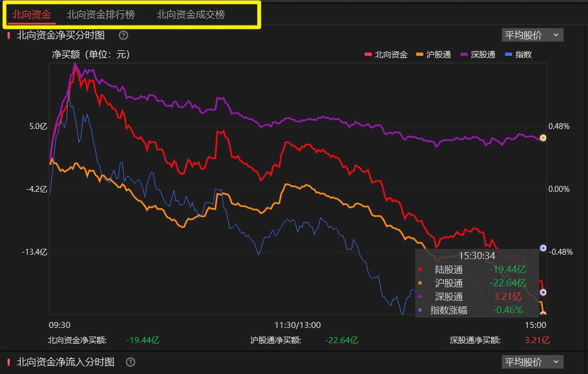Click the 09:30 axis label
The height and width of the screenshot is (374, 588).
60,325
